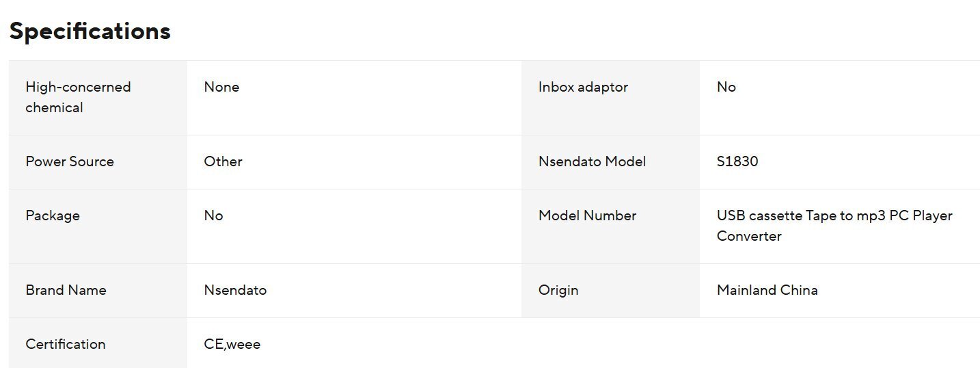Screen dimensions: 980x368
Task: Select the CE,weee certification value
Action: click(x=232, y=344)
